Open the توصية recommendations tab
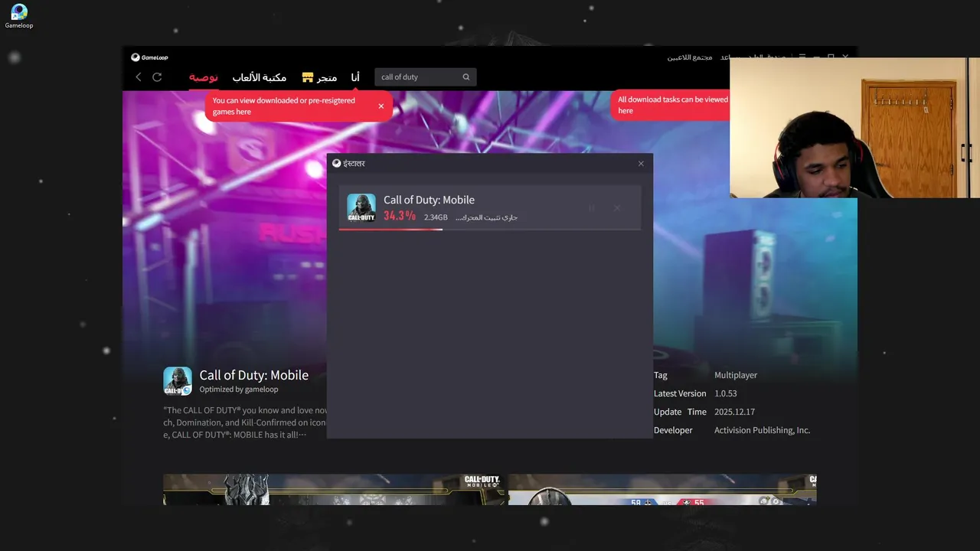 [204, 77]
